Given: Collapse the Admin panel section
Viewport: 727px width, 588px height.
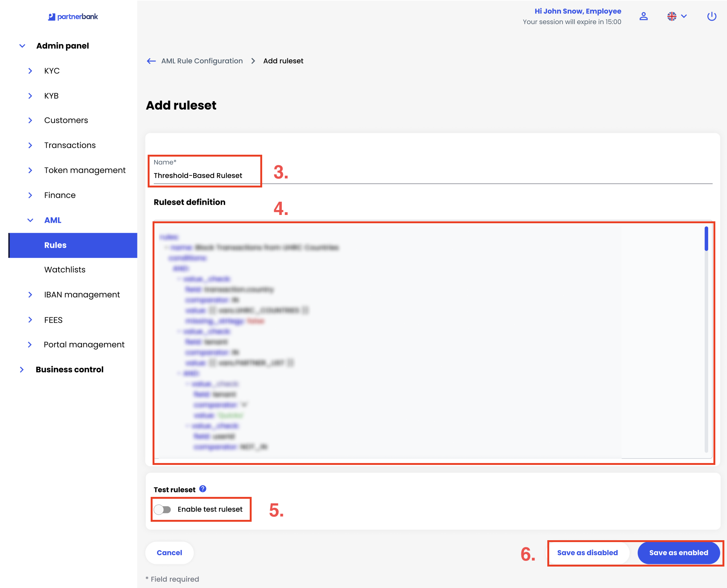Looking at the screenshot, I should [x=22, y=46].
